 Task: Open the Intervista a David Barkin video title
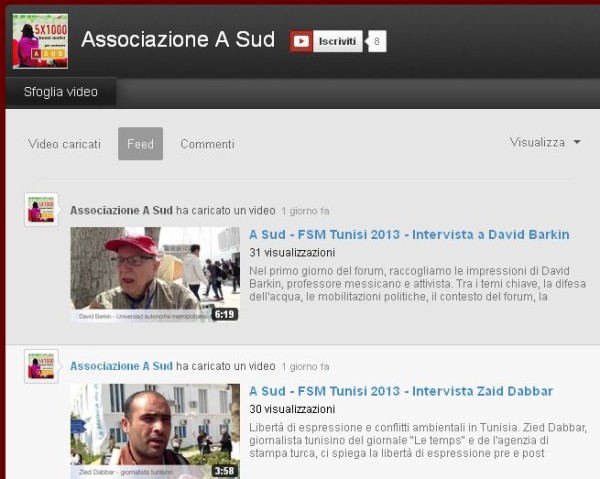409,235
